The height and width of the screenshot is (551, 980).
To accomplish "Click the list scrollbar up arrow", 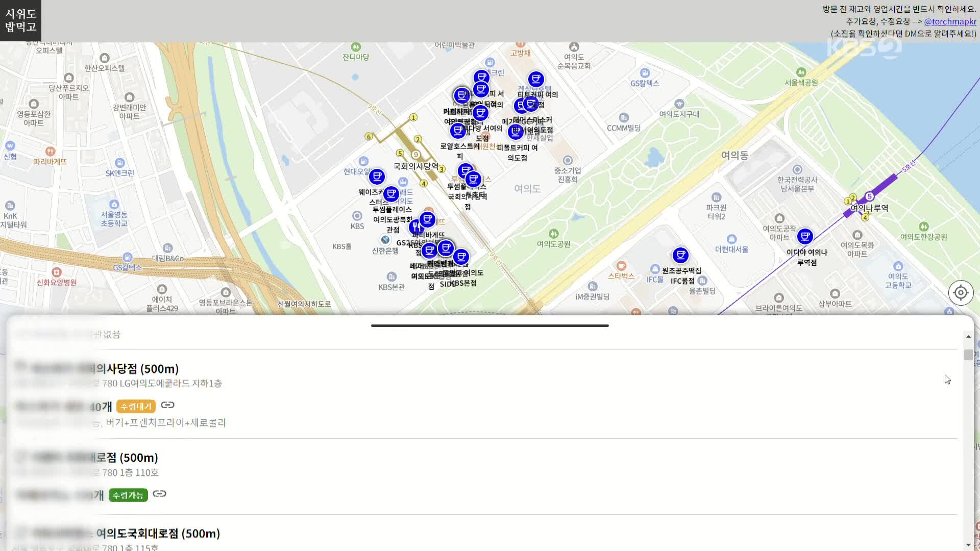I will coord(968,337).
